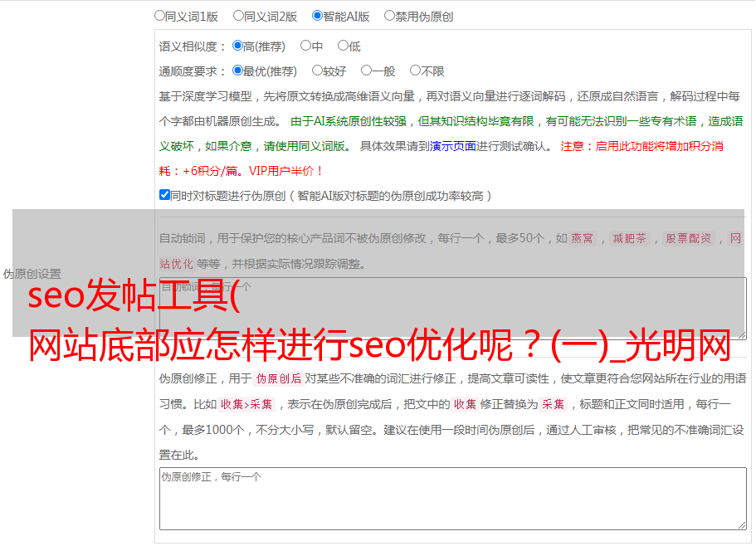This screenshot has height=546, width=756.
Task: Choose 不限 for 通顺度要求
Action: click(x=415, y=71)
